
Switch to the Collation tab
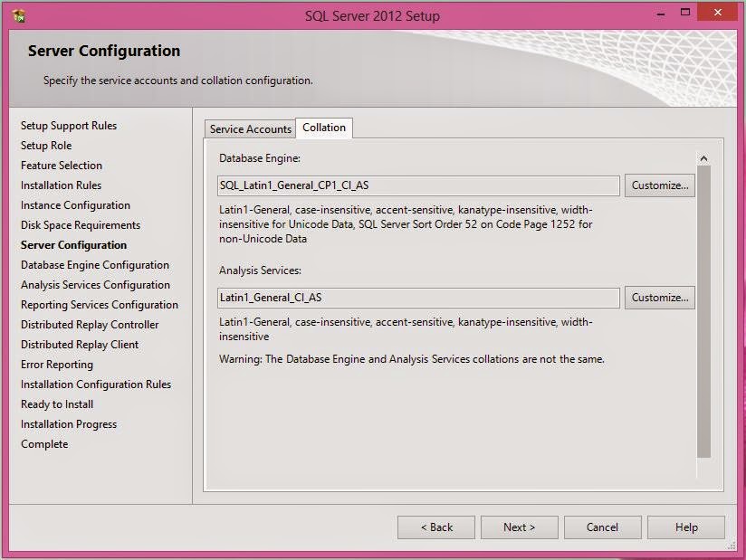pos(324,128)
